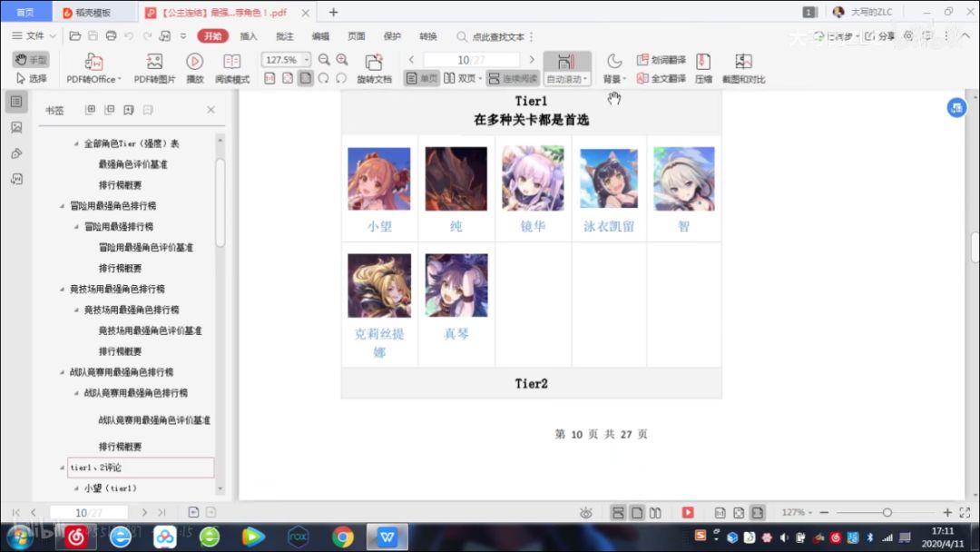Viewport: 980px width, 552px height.
Task: Open the Edit tab
Action: [320, 36]
